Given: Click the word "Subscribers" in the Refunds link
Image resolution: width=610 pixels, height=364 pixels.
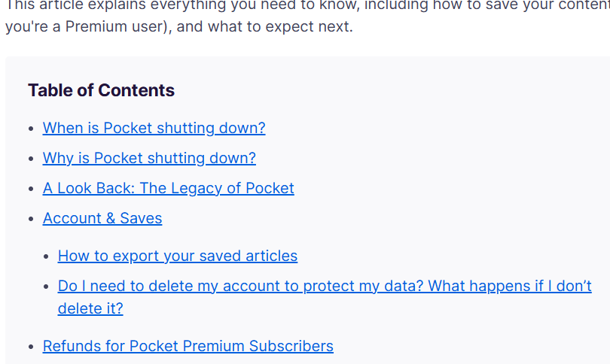Looking at the screenshot, I should pyautogui.click(x=291, y=346).
